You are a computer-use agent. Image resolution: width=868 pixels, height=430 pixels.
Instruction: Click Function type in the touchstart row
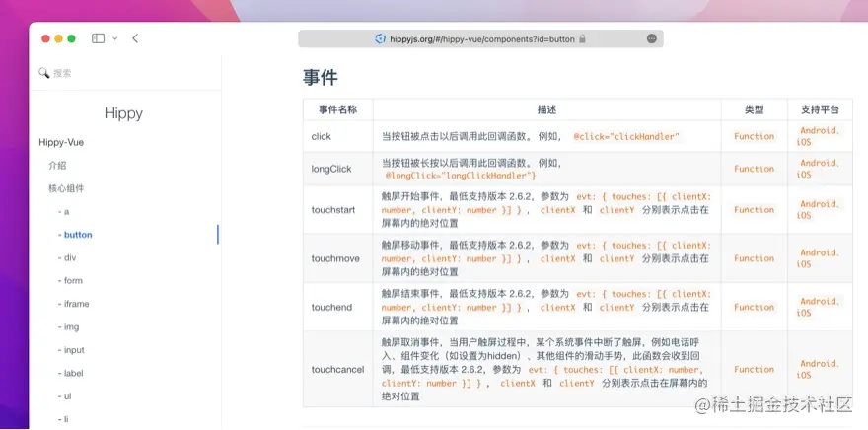754,210
